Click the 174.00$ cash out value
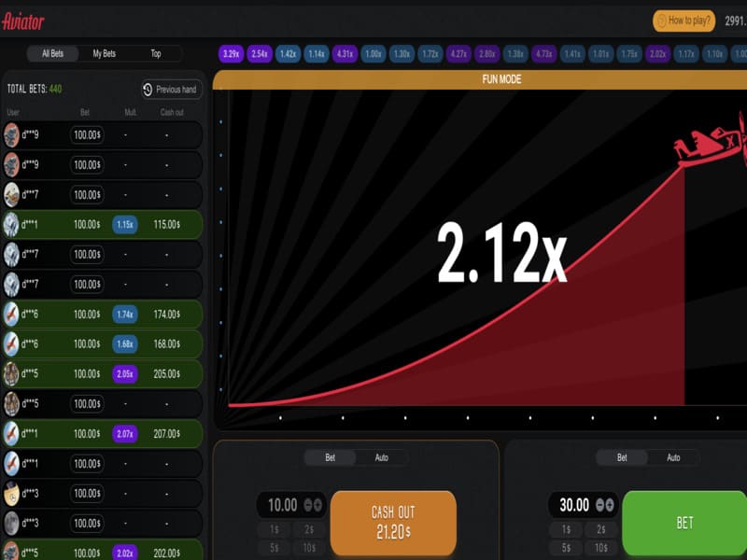The height and width of the screenshot is (560, 747). pyautogui.click(x=167, y=315)
